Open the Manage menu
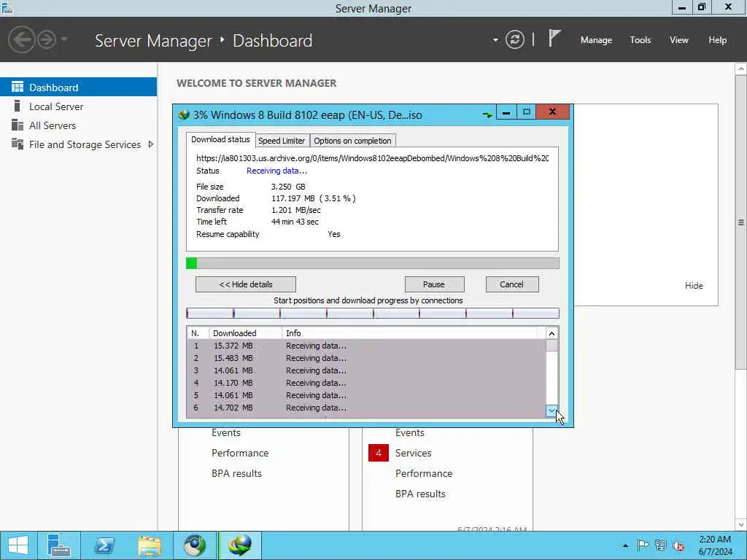Image resolution: width=747 pixels, height=560 pixels. [596, 40]
